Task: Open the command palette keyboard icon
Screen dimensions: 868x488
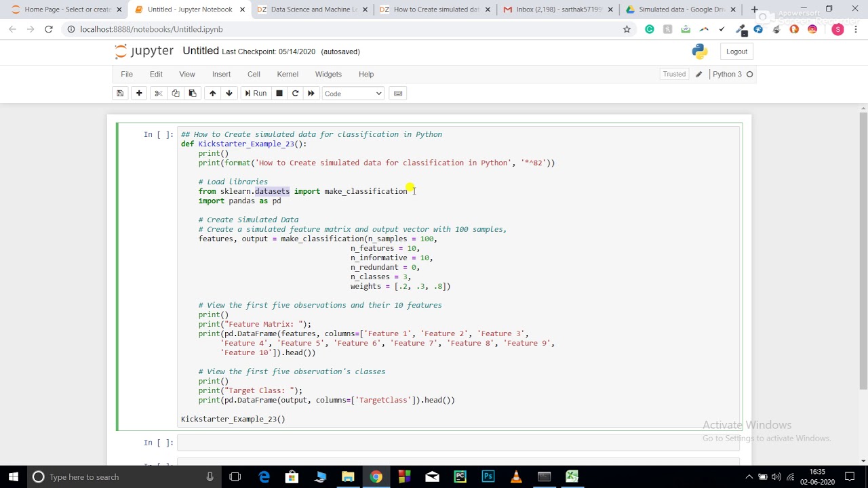Action: [x=398, y=94]
